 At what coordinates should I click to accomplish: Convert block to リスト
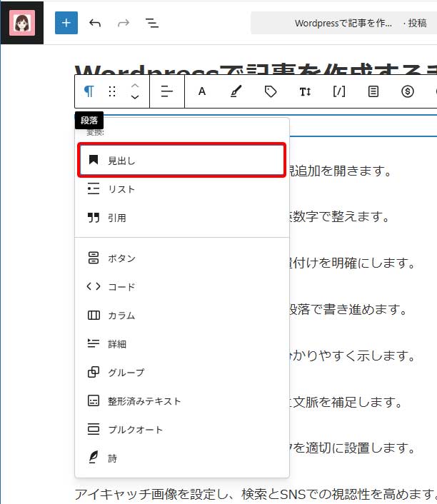pos(181,189)
